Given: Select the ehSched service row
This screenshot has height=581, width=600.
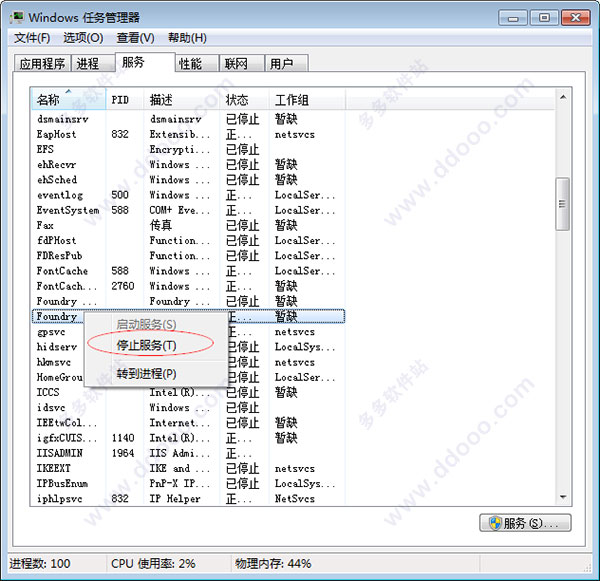Looking at the screenshot, I should 188,180.
